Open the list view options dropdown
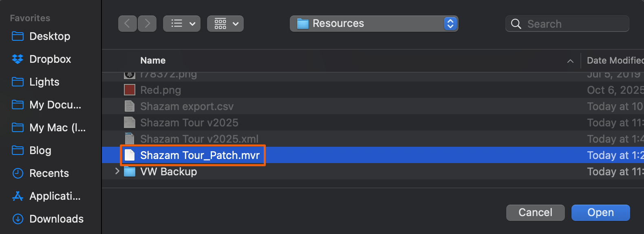 (x=182, y=24)
